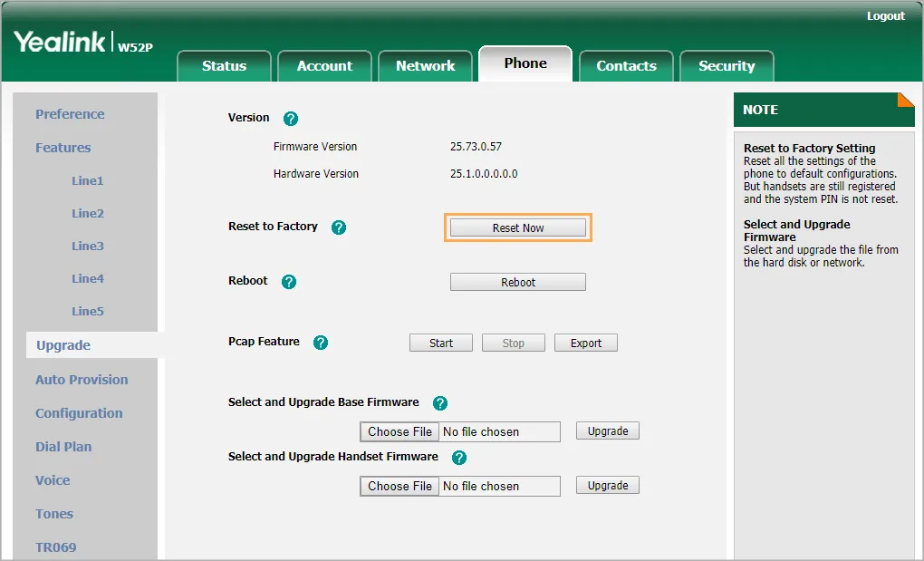
Task: Select the Phone tab
Action: [x=525, y=63]
